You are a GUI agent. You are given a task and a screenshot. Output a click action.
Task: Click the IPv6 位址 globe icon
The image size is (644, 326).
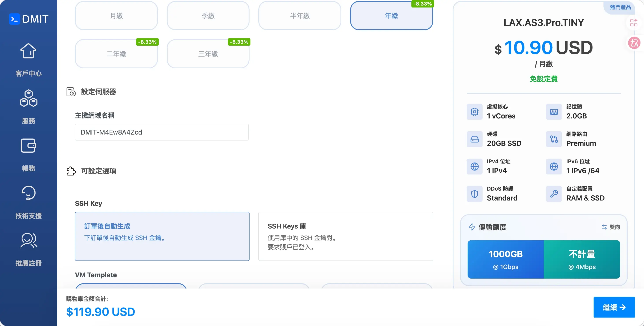(x=554, y=166)
